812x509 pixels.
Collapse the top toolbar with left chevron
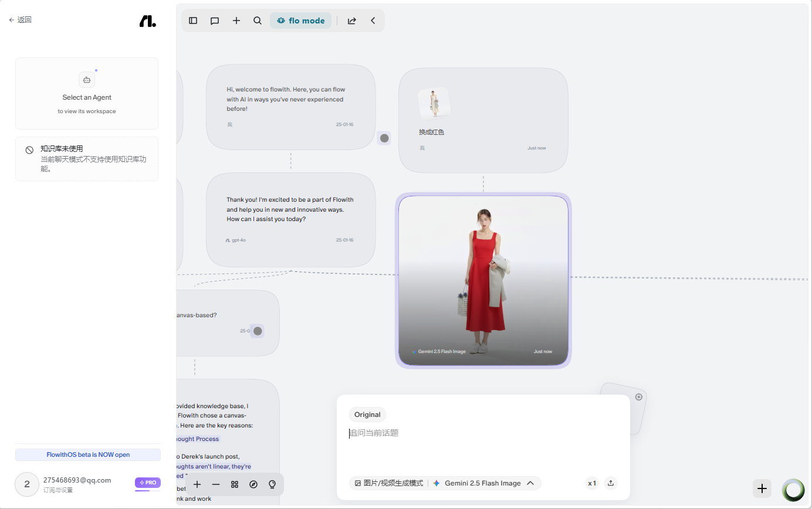[373, 21]
